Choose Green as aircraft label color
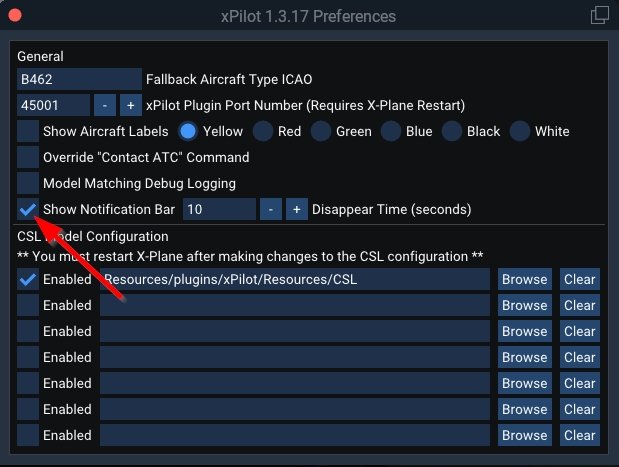This screenshot has width=619, height=467. point(320,131)
